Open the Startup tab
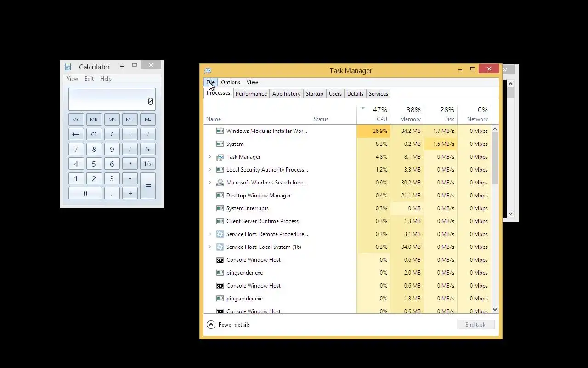The height and width of the screenshot is (368, 588). pos(315,94)
